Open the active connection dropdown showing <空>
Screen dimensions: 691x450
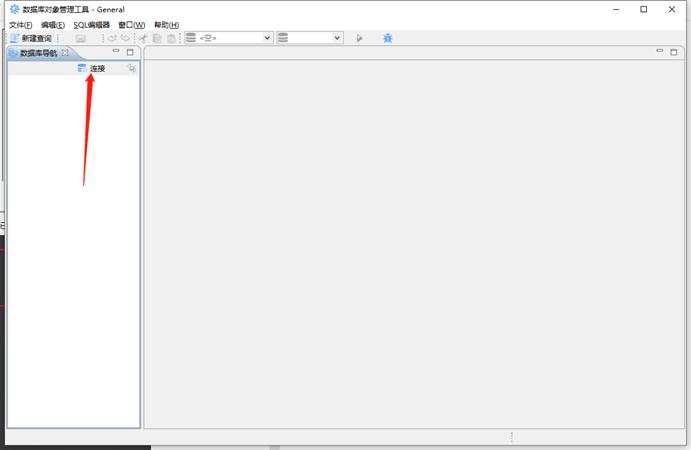pos(228,38)
